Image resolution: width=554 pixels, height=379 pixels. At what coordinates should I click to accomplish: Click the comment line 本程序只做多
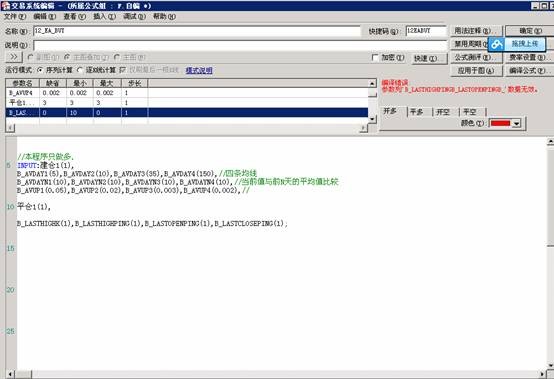tap(46, 156)
